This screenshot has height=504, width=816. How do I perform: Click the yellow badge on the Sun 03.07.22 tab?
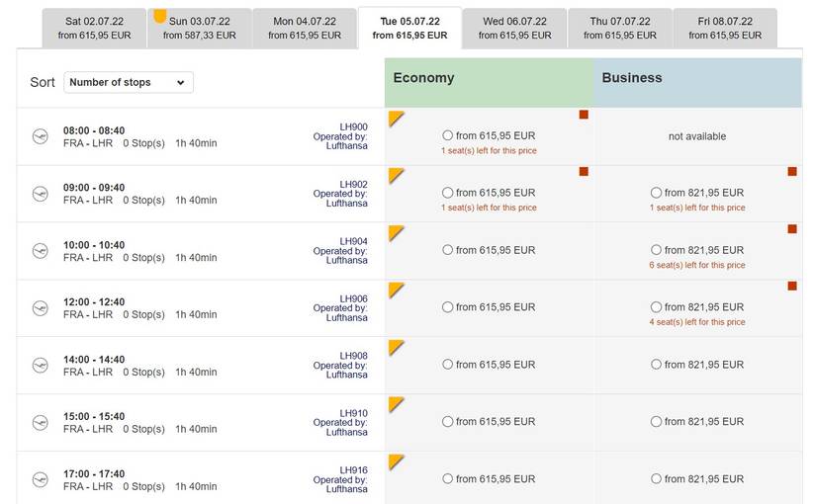point(159,16)
